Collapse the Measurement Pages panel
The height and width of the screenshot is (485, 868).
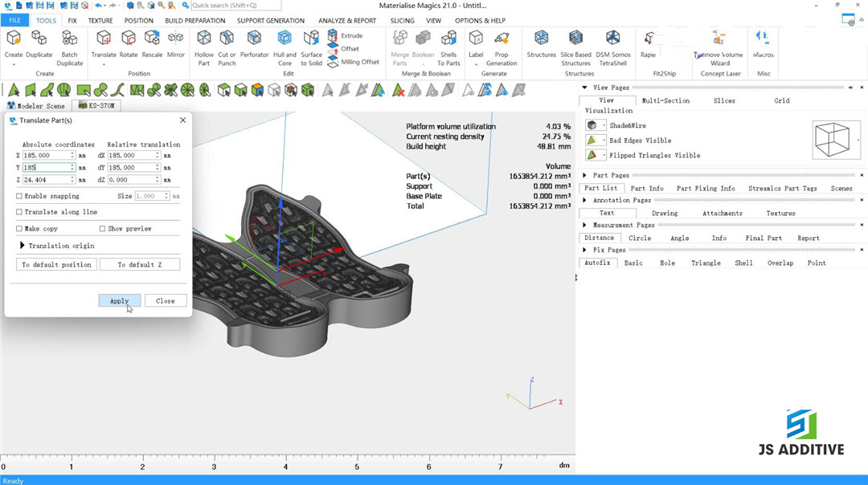585,226
